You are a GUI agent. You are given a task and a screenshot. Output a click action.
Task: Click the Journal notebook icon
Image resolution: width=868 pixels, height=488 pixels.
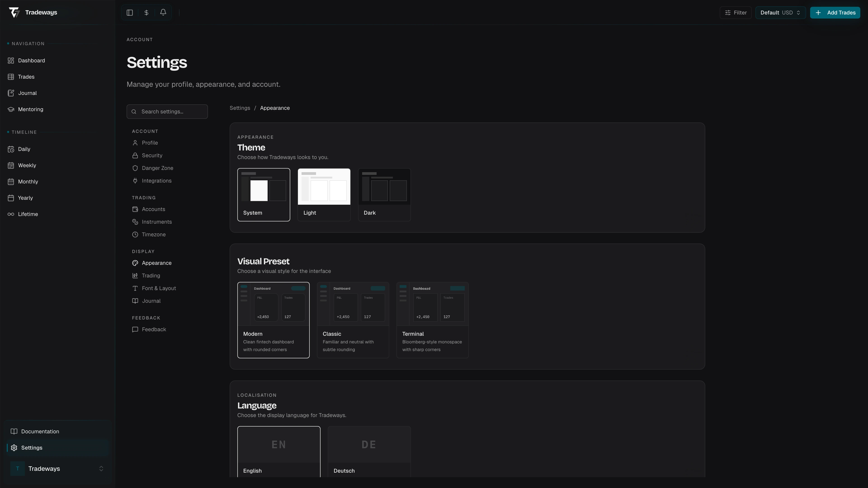point(10,93)
